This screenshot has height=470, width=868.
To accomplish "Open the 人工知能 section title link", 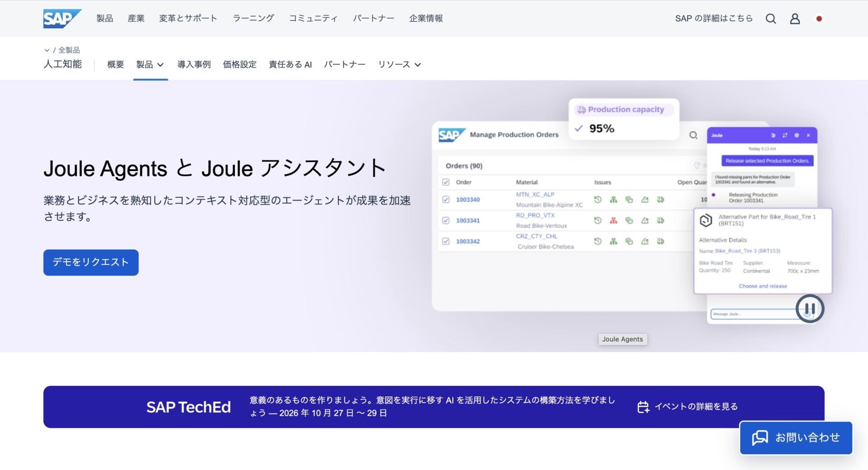I will point(63,64).
